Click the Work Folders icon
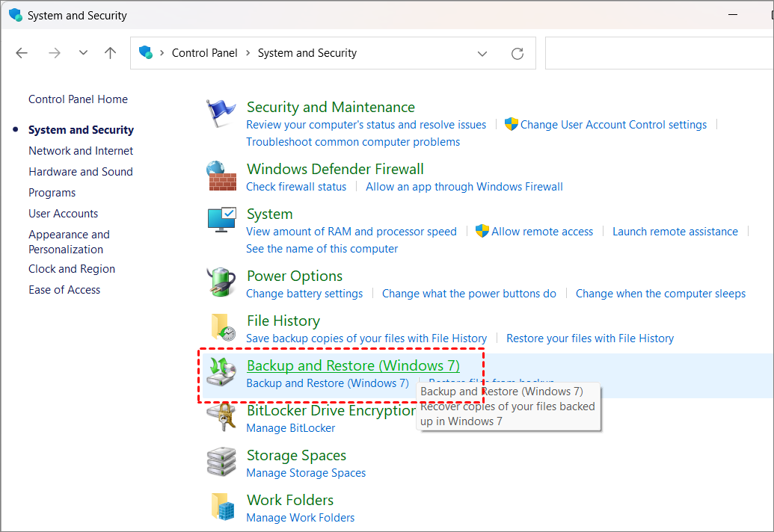Screen dimensions: 774x532 coord(221,507)
